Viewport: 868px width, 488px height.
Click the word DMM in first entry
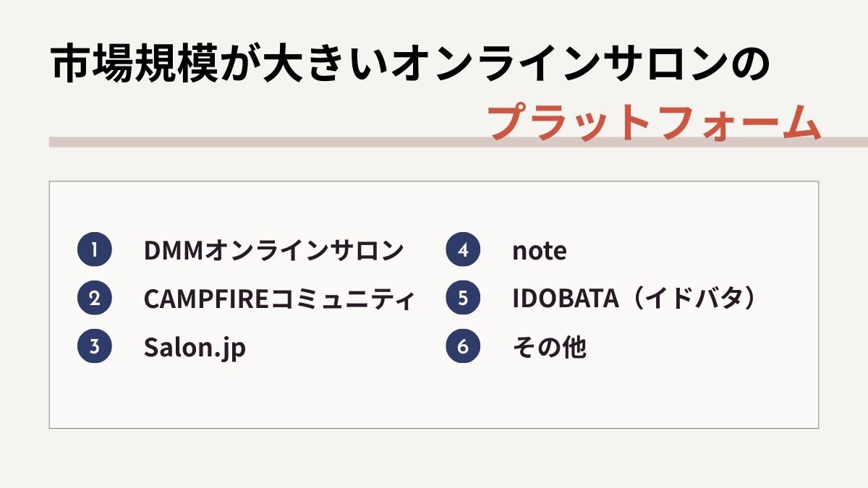174,251
